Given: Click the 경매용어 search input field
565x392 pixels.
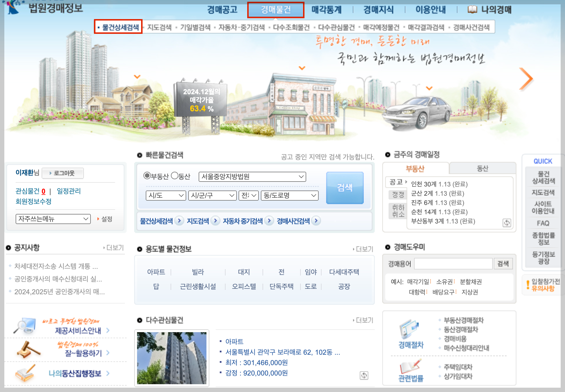Looking at the screenshot, I should [x=453, y=264].
